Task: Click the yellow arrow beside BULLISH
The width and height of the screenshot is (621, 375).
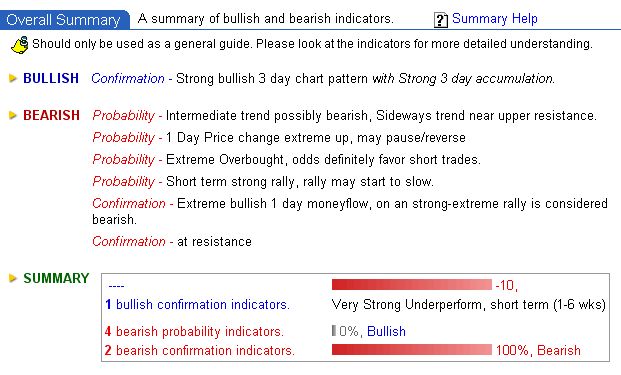Action: pyautogui.click(x=13, y=78)
